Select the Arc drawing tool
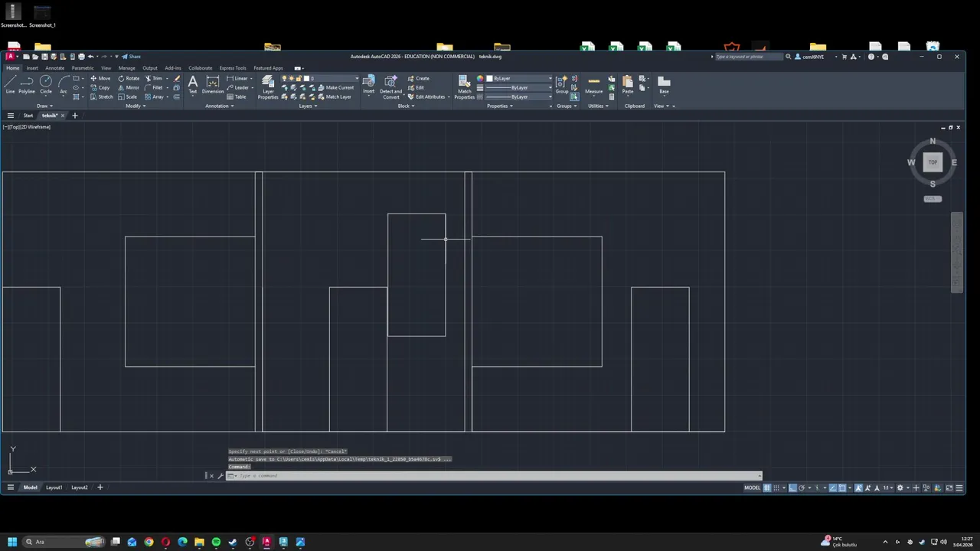Viewport: 980px width, 551px height. [64, 83]
